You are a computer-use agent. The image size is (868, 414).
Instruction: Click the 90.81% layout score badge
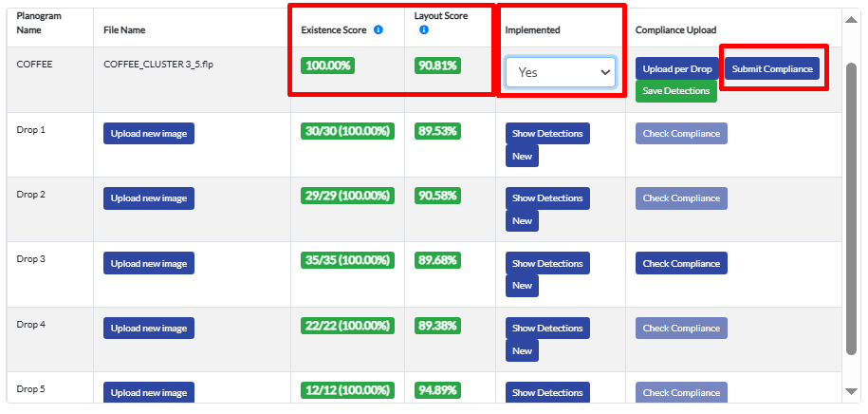pos(437,66)
